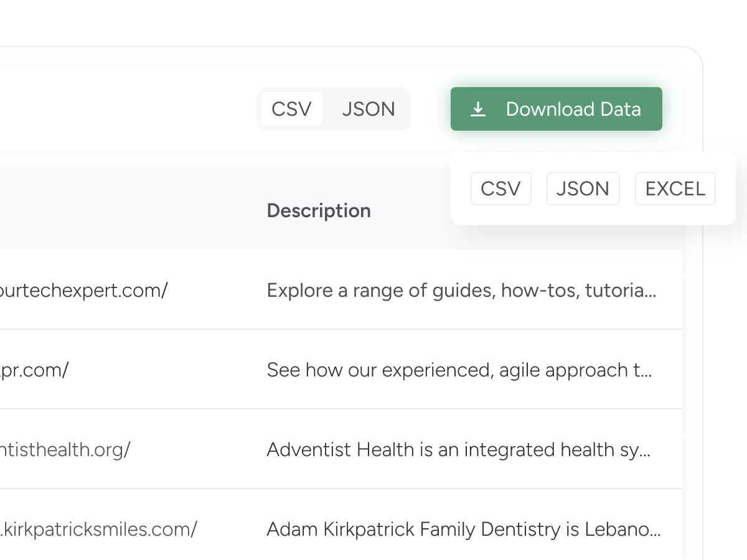Screen dimensions: 747x560
Task: Choose JSON from the download popup
Action: point(583,189)
